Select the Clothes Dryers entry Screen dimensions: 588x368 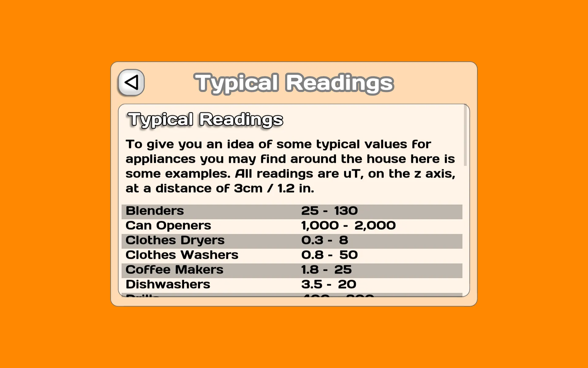[x=292, y=240]
